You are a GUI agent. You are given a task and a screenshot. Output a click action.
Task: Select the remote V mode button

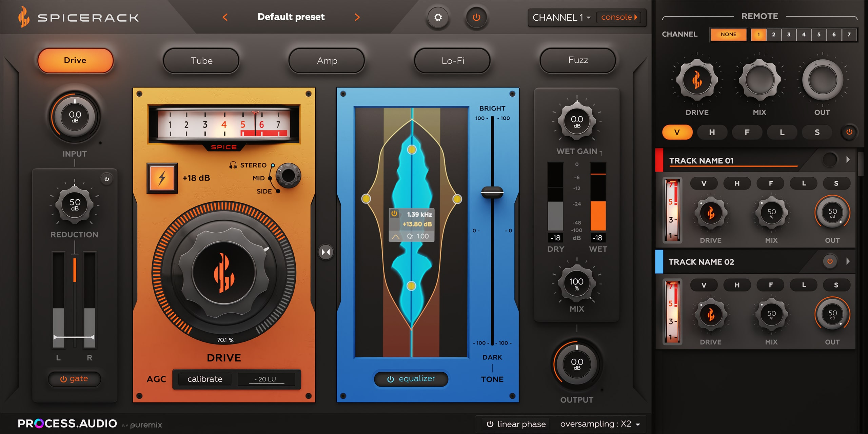(x=677, y=132)
